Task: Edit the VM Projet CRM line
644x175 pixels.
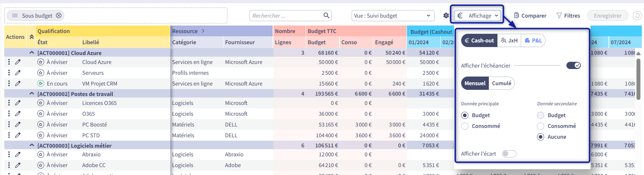Action: [18, 83]
